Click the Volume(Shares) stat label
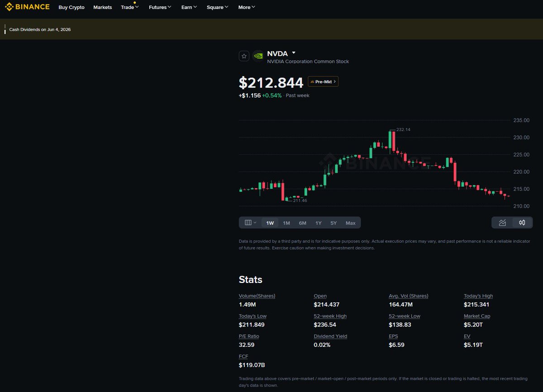 (x=257, y=296)
